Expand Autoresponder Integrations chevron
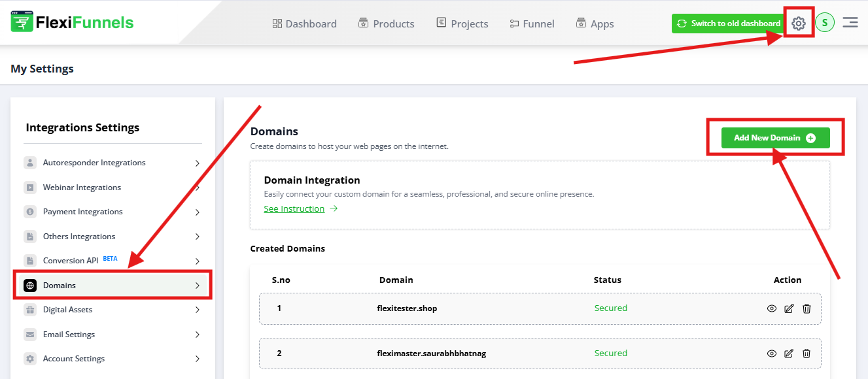The width and height of the screenshot is (868, 379). 198,163
